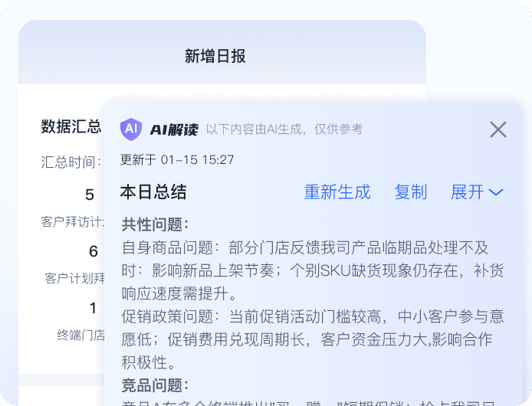Screen dimensions: 532x406
Task: Click the 新增日报 page header
Action: 215,56
